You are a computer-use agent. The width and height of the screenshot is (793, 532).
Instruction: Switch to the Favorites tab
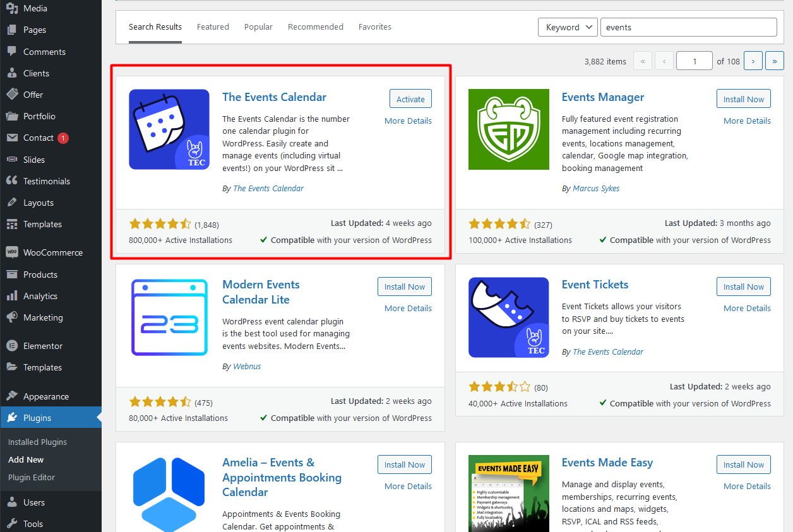coord(375,27)
